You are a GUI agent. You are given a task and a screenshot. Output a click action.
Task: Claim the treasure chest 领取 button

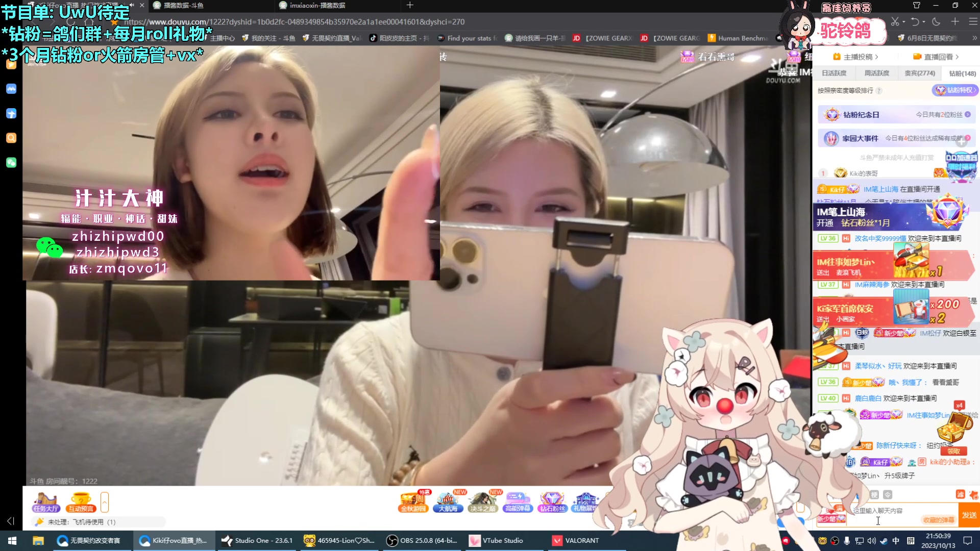click(x=954, y=452)
